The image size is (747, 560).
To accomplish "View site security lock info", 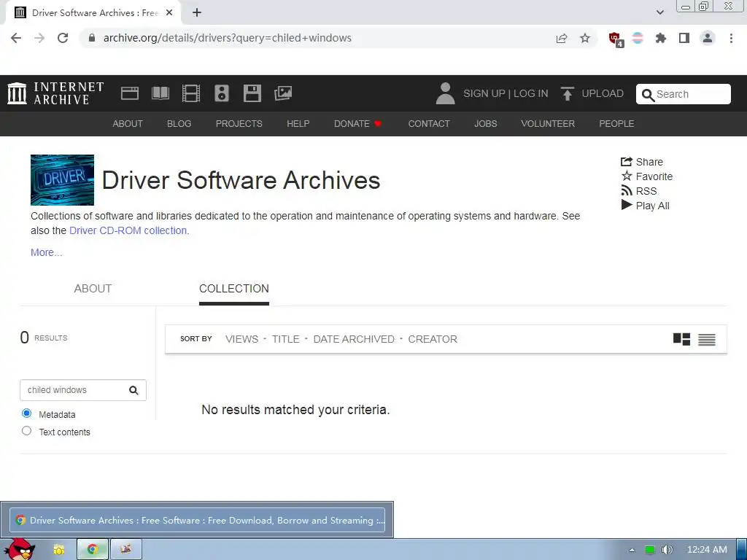I will (92, 38).
